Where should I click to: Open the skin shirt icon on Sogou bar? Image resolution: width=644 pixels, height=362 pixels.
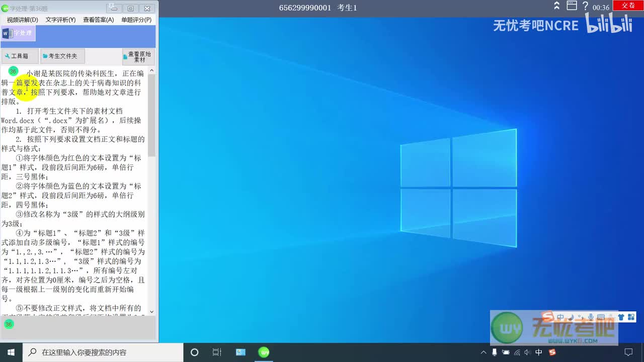pyautogui.click(x=620, y=317)
